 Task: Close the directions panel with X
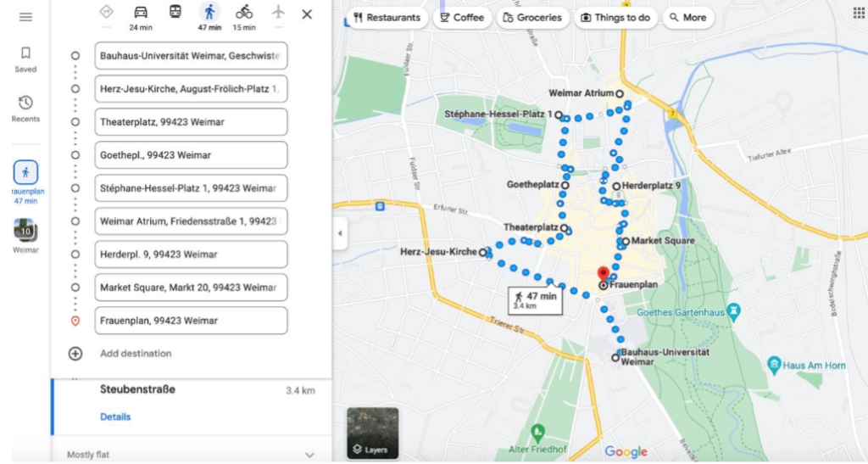pos(307,14)
